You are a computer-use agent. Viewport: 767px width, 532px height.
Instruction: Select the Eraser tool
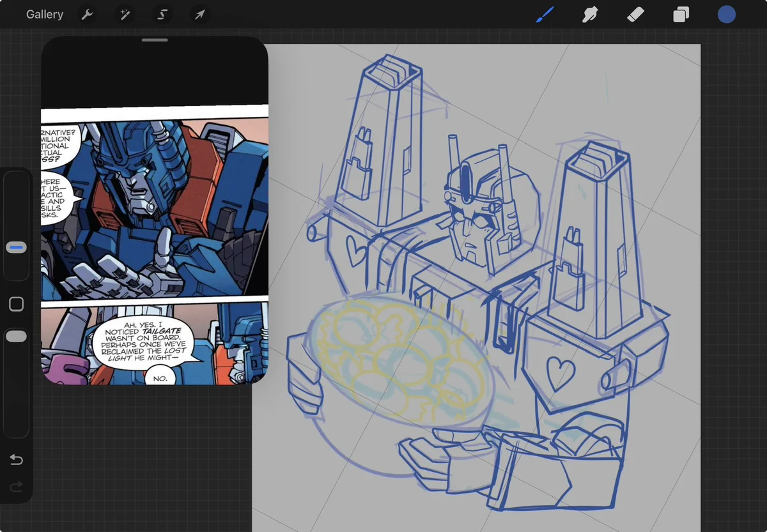coord(635,14)
